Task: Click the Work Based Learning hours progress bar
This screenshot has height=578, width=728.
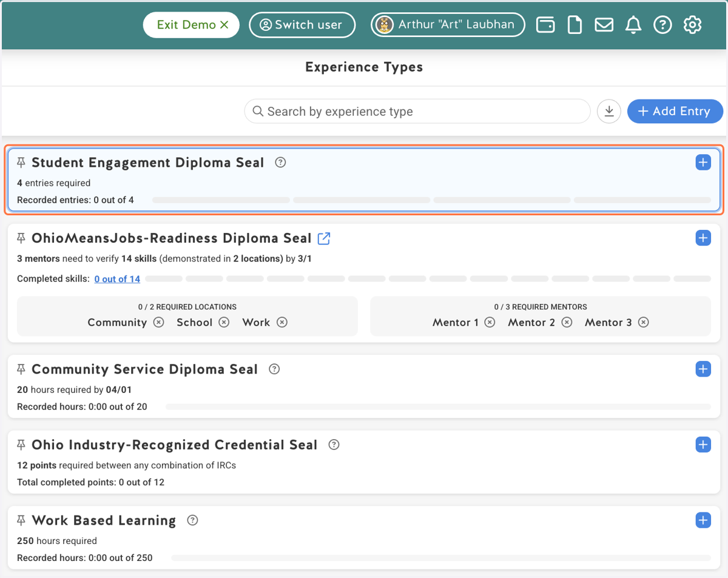Action: click(x=441, y=557)
